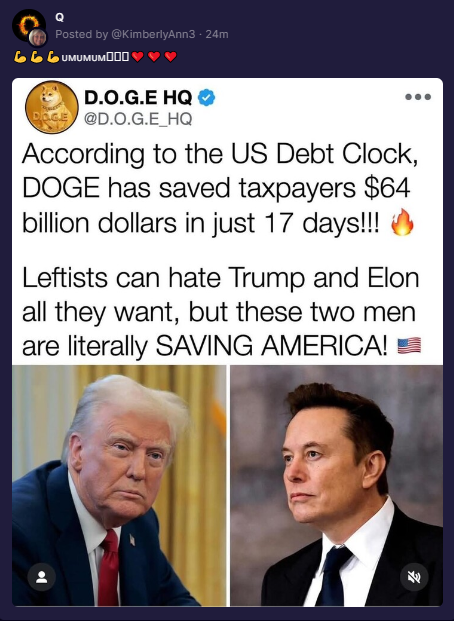Image resolution: width=454 pixels, height=621 pixels.
Task: Click the American flag emoji
Action: (409, 345)
